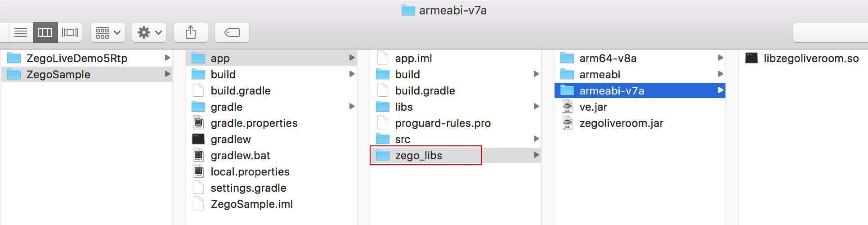Open the gear action menu
The image size is (868, 225).
[x=149, y=32]
